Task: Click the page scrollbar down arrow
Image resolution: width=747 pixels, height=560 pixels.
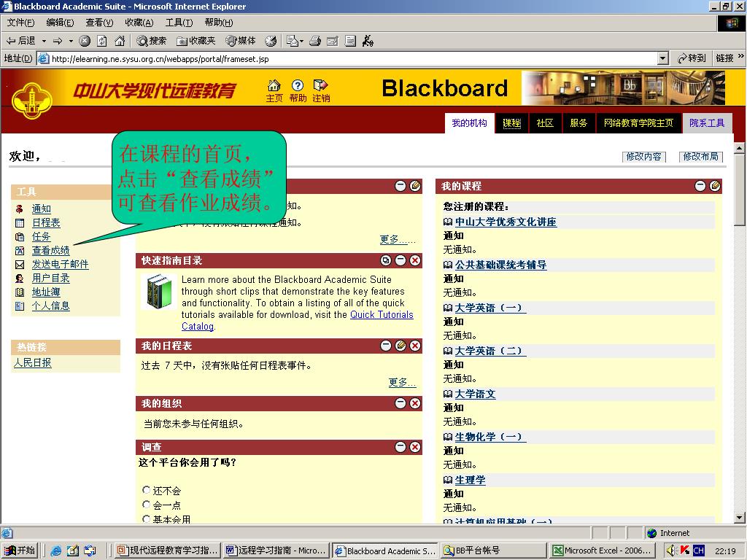Action: [739, 517]
